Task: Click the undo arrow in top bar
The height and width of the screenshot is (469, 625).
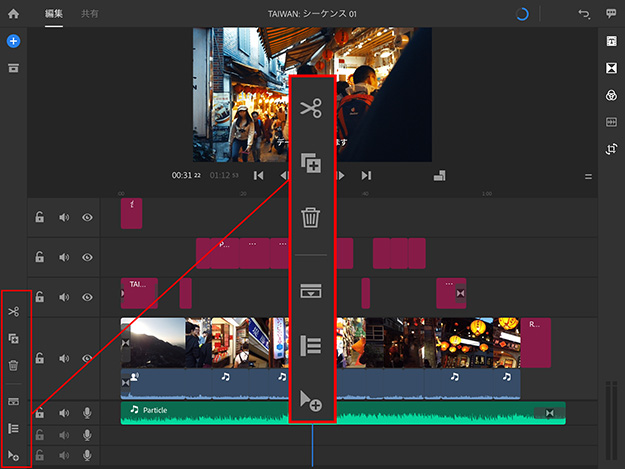Action: [x=584, y=14]
